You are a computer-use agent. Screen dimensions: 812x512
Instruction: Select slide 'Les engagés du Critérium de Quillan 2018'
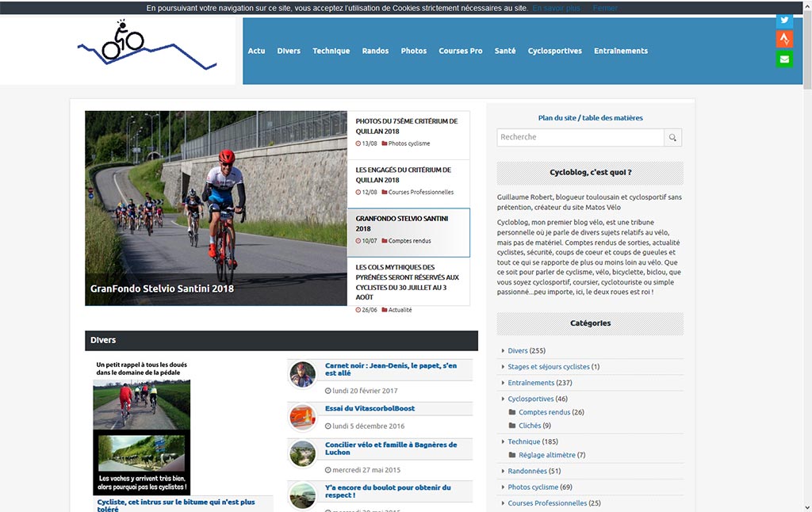pos(408,184)
